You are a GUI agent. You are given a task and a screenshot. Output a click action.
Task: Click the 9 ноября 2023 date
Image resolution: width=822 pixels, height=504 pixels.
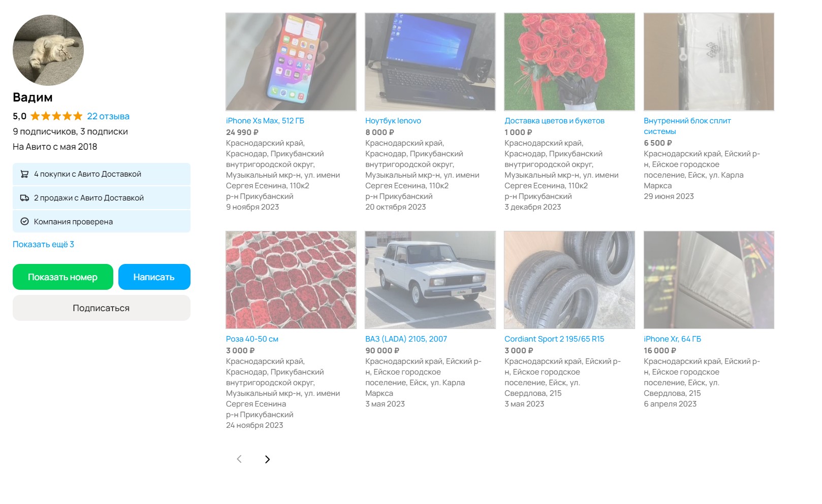(x=252, y=207)
